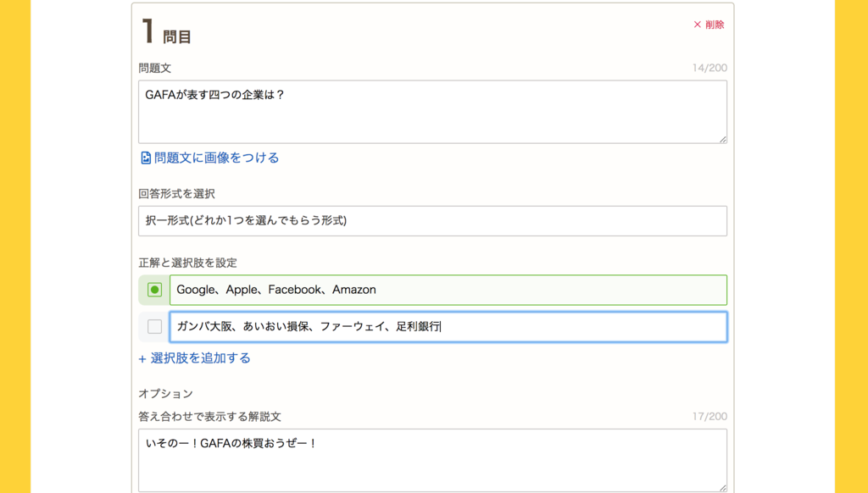This screenshot has width=868, height=493.
Task: Click the image icon beside 問題文に画像をつける
Action: 146,158
